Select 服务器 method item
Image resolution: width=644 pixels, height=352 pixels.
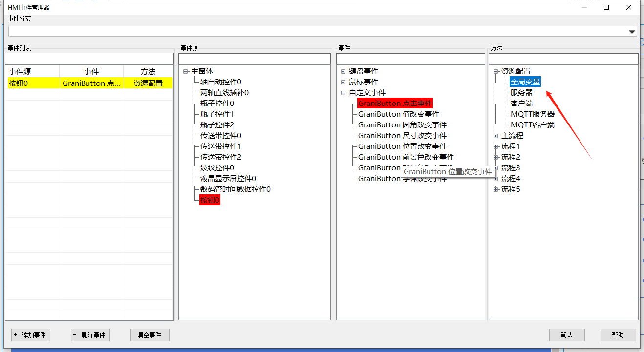[521, 93]
